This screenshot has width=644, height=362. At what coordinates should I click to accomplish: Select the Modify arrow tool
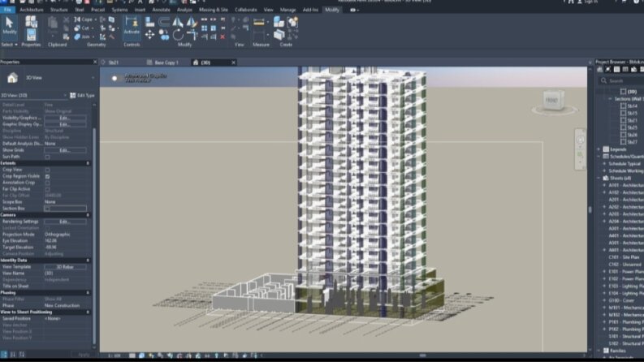(x=10, y=26)
